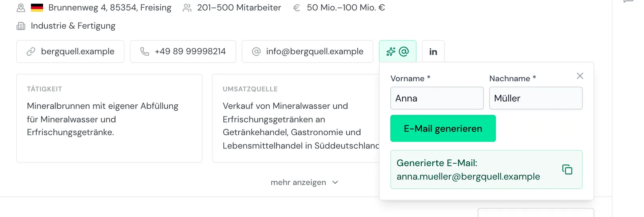
Task: Click the Verkauf von Mineralwasser revenue description
Action: pyautogui.click(x=301, y=125)
